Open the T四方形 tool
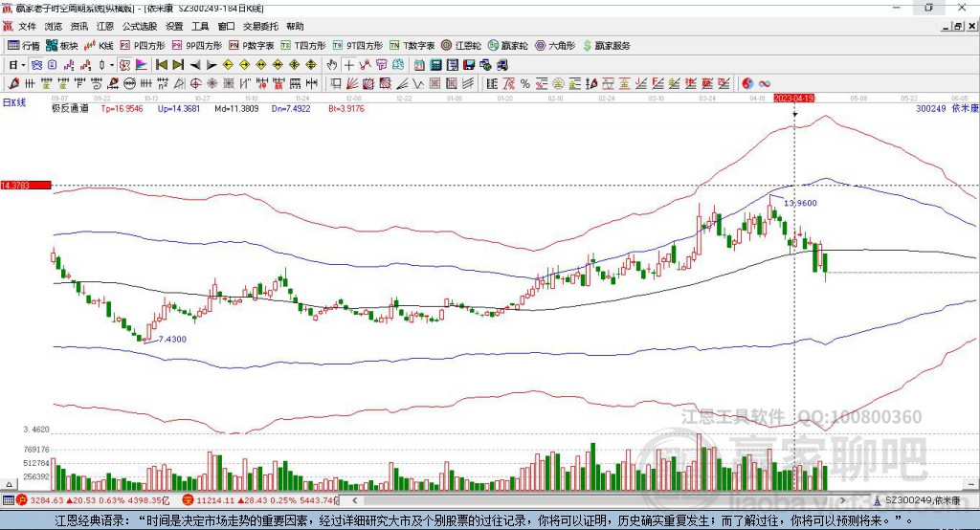This screenshot has width=980, height=530. 303,46
